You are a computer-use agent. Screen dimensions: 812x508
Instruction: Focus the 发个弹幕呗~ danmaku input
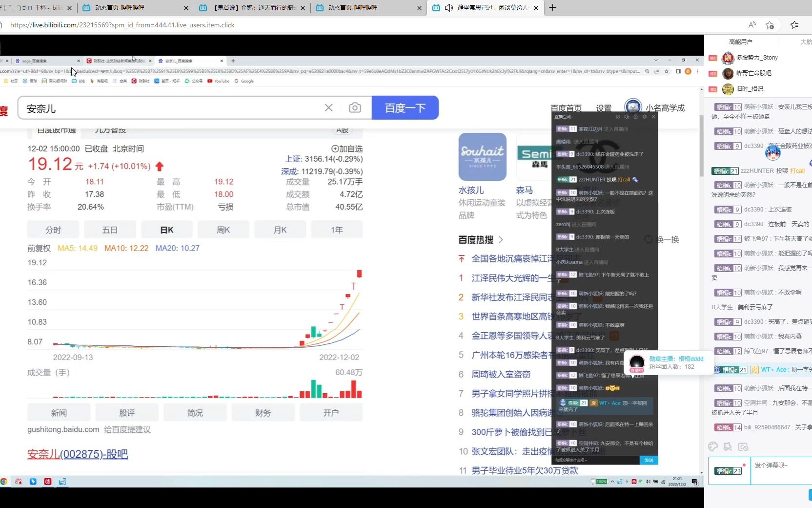coord(781,470)
